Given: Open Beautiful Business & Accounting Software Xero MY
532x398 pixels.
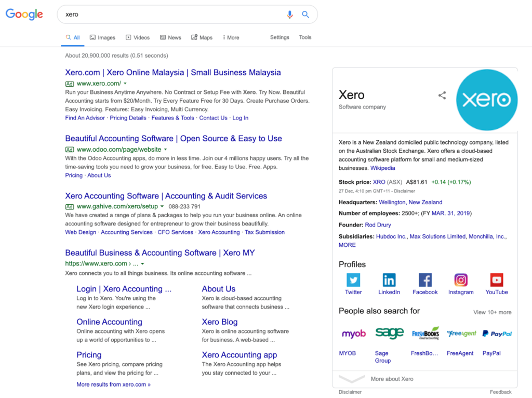Looking at the screenshot, I should (x=160, y=253).
